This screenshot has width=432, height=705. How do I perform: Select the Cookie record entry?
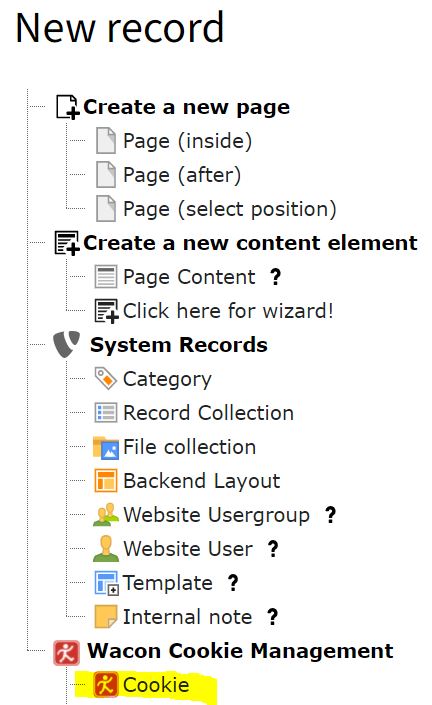156,685
